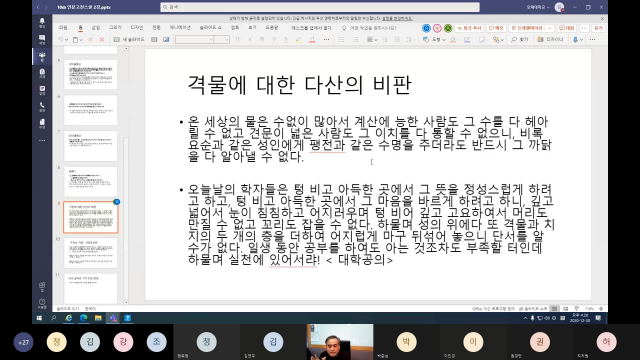Click the decrease indent icon
The width and height of the screenshot is (640, 360).
tap(385, 40)
